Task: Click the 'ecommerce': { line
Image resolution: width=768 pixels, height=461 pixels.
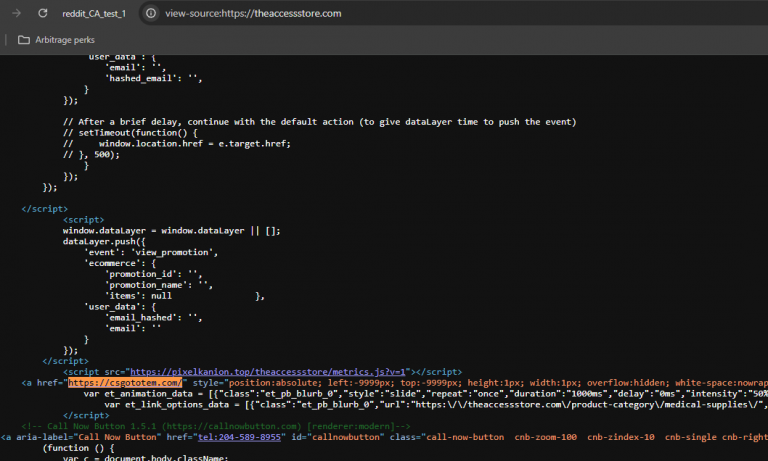Action: point(120,263)
